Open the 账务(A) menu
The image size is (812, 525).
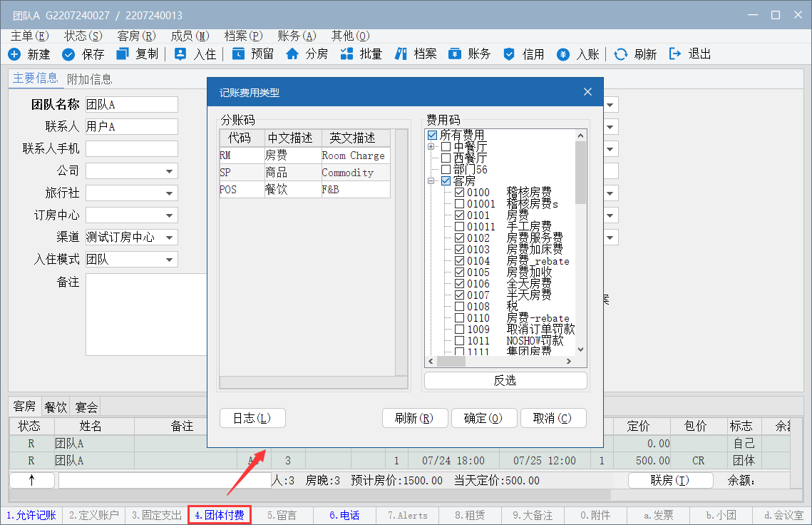coord(297,36)
